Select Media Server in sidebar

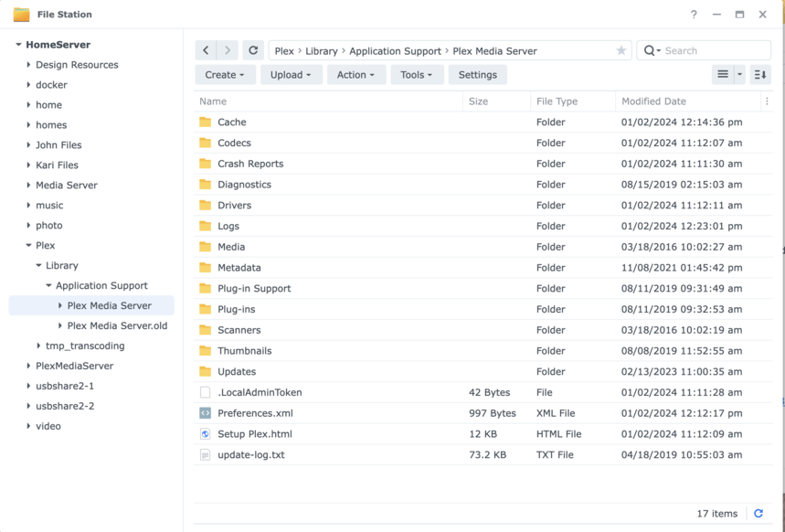[67, 185]
